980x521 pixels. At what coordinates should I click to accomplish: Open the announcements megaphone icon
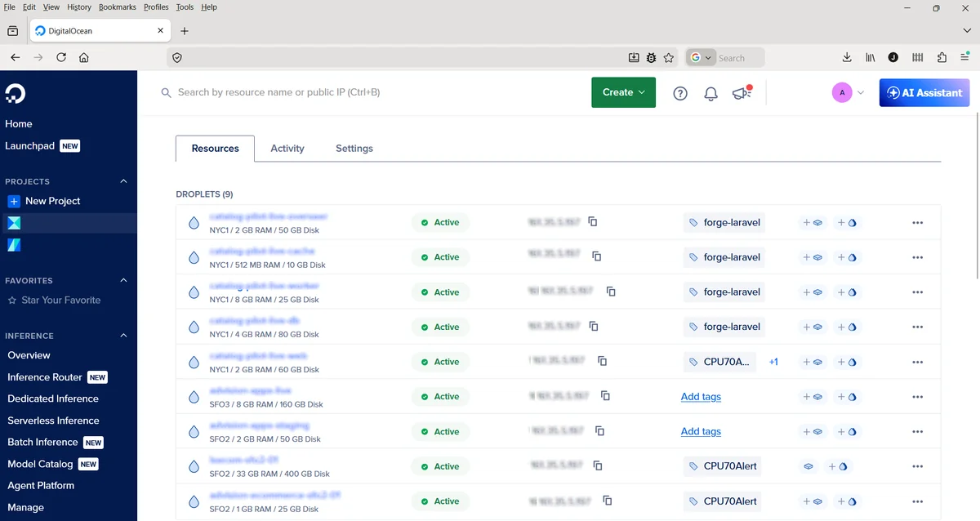point(742,92)
